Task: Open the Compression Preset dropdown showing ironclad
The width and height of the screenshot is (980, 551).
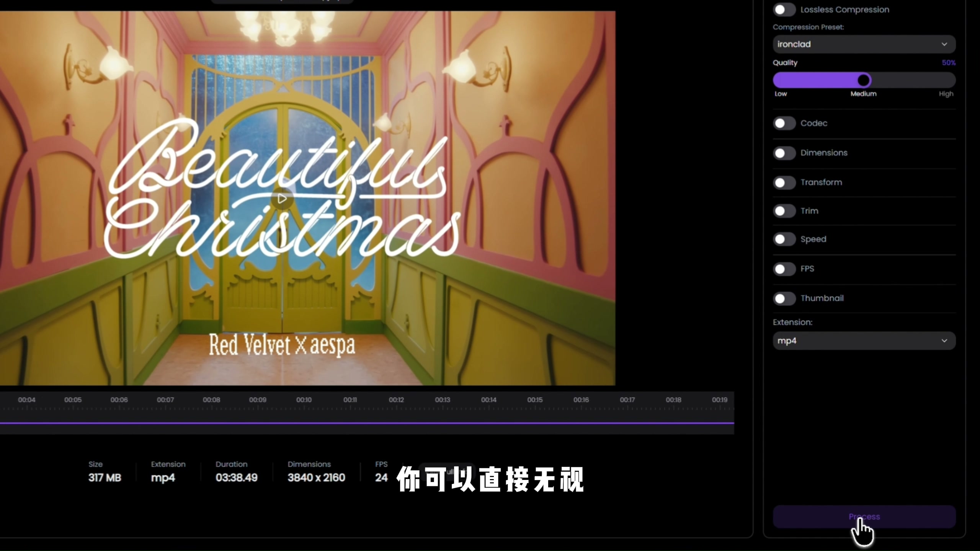Action: coord(864,44)
